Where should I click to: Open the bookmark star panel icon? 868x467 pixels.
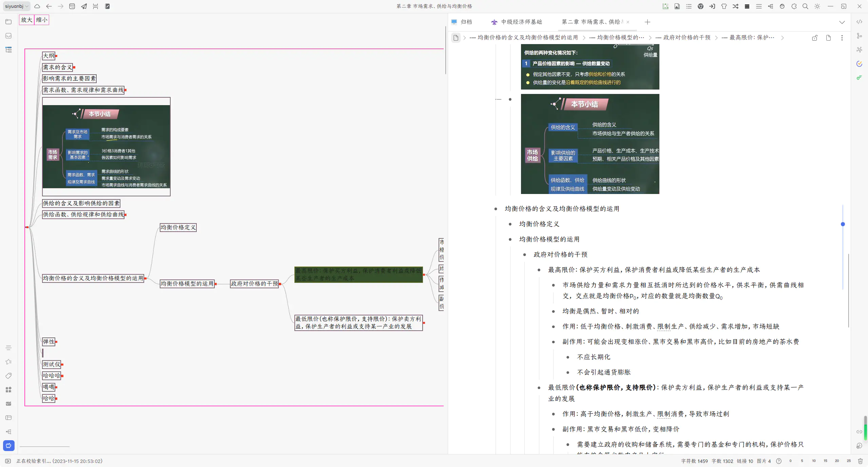[x=8, y=362]
